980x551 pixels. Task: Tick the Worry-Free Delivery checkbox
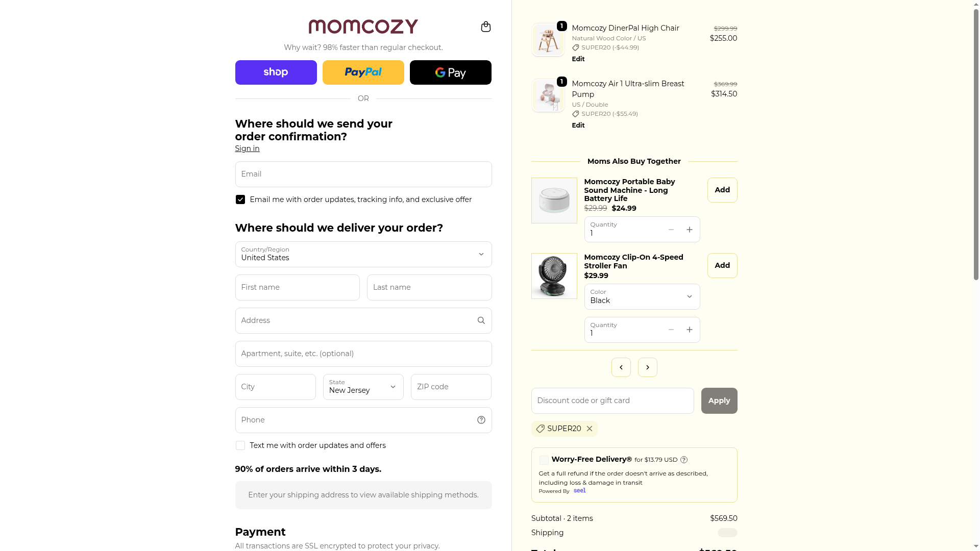544,460
